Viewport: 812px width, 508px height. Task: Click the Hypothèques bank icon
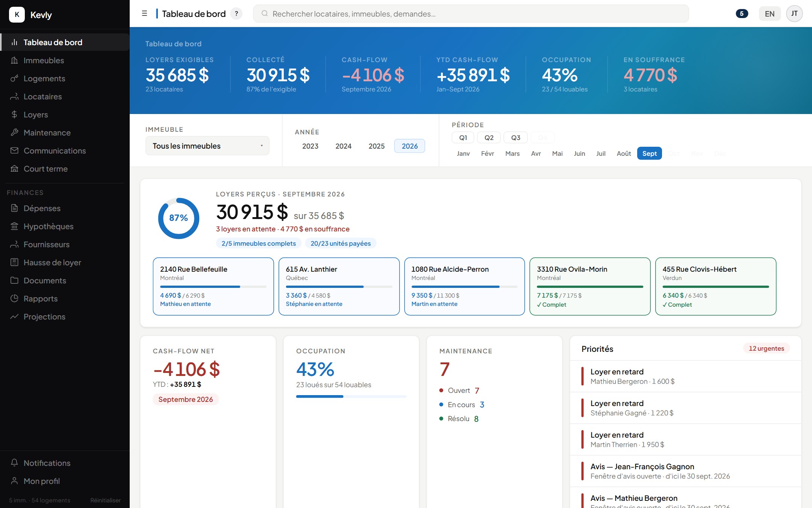[x=14, y=226]
